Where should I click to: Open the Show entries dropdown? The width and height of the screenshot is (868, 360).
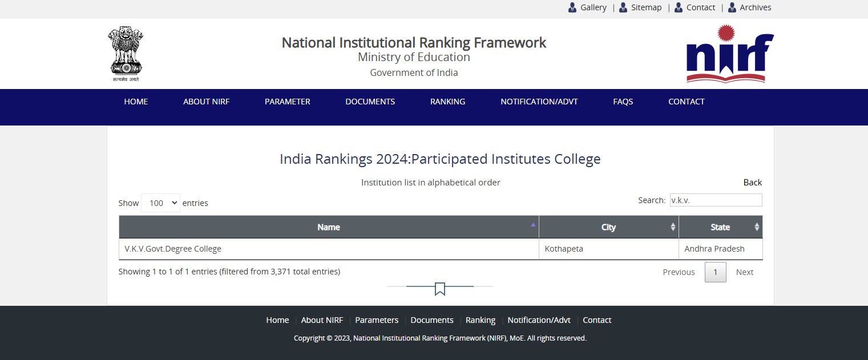[160, 203]
